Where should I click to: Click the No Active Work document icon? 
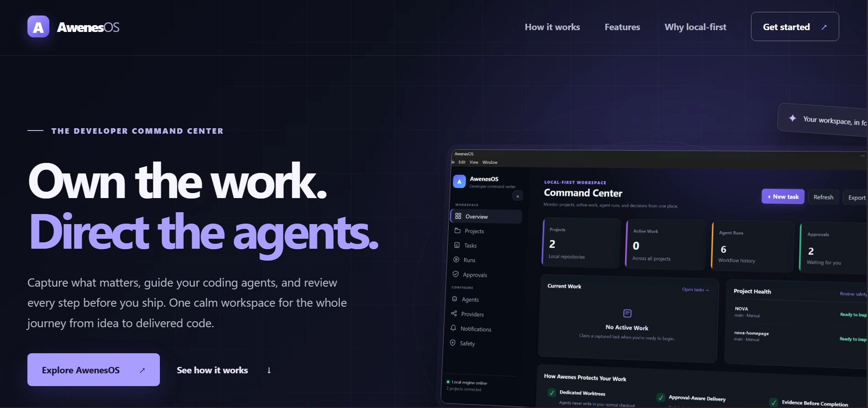click(x=627, y=313)
